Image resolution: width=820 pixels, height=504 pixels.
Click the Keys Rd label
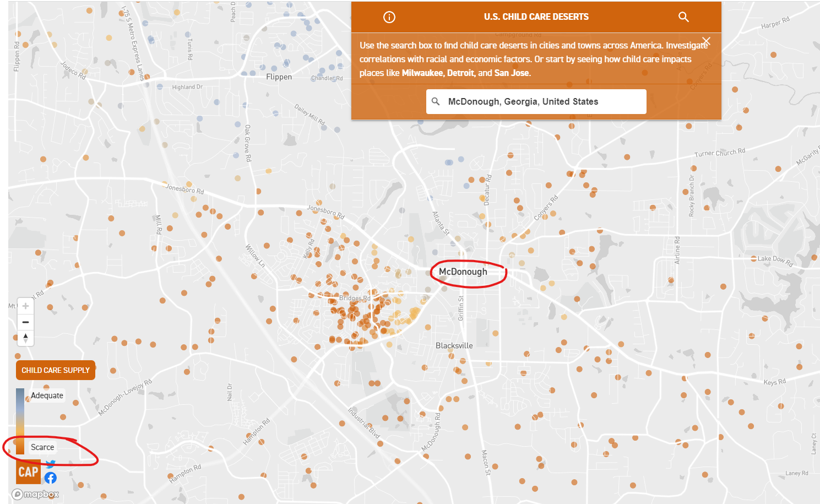[x=774, y=382]
